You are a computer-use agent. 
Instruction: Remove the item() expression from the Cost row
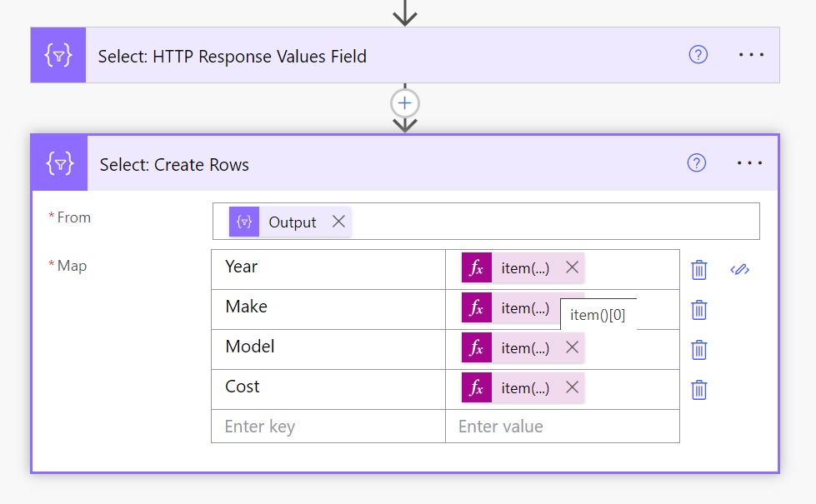[x=572, y=387]
